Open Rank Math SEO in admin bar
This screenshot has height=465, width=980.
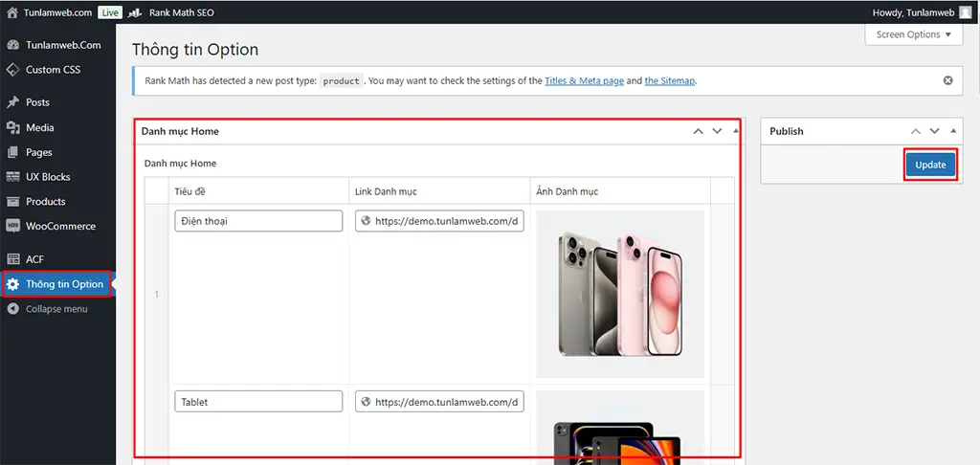click(x=181, y=12)
